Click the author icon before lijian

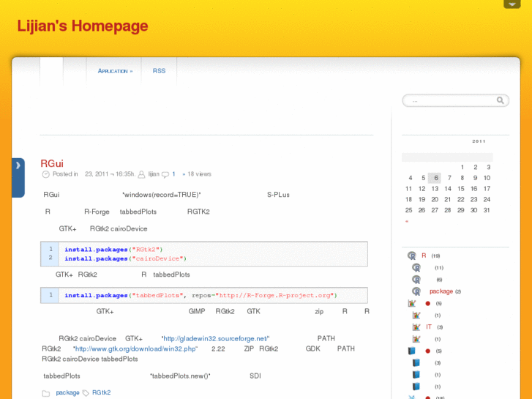141,174
